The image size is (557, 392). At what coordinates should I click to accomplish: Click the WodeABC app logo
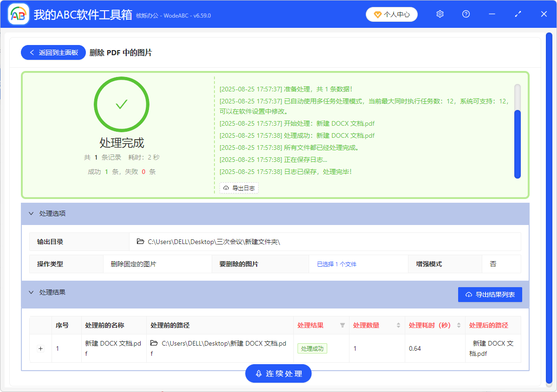18,14
